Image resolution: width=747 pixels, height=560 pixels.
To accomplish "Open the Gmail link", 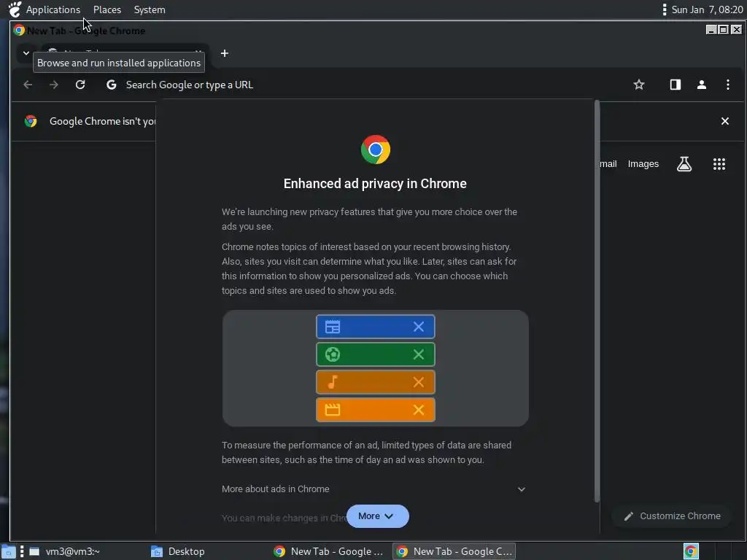I will click(608, 164).
